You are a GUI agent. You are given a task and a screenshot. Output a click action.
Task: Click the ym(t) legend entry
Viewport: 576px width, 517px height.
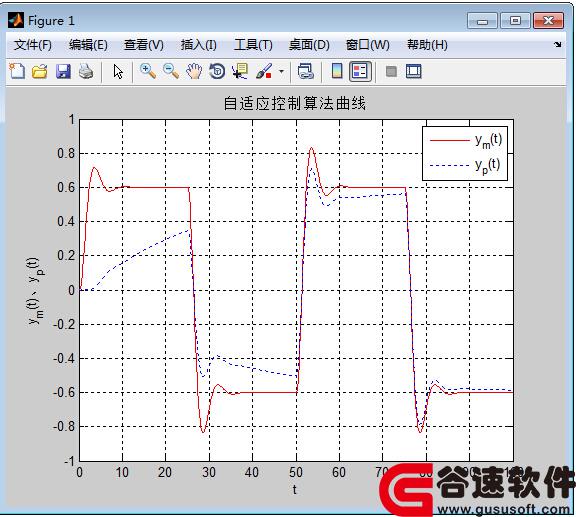466,140
